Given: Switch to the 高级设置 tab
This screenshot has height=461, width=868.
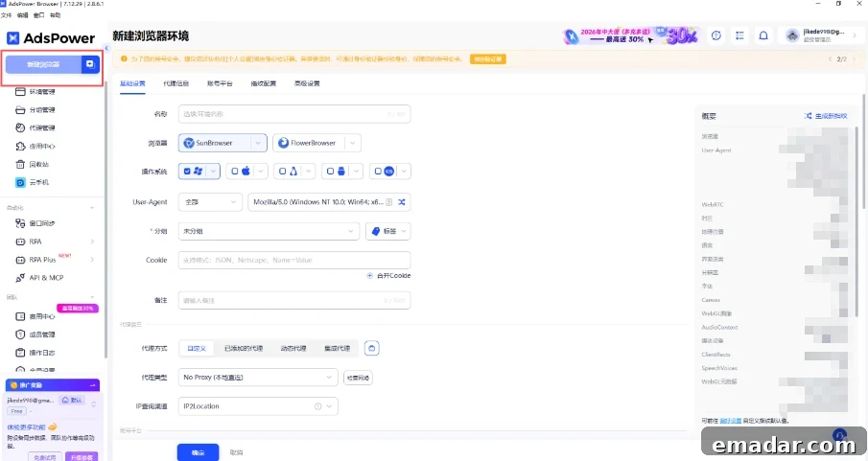Looking at the screenshot, I should [307, 83].
